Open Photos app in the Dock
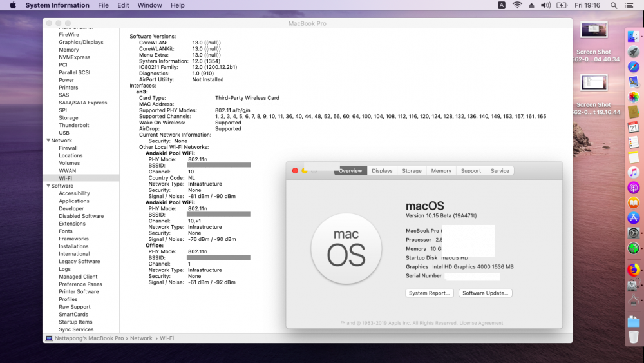644x363 pixels. [x=633, y=97]
